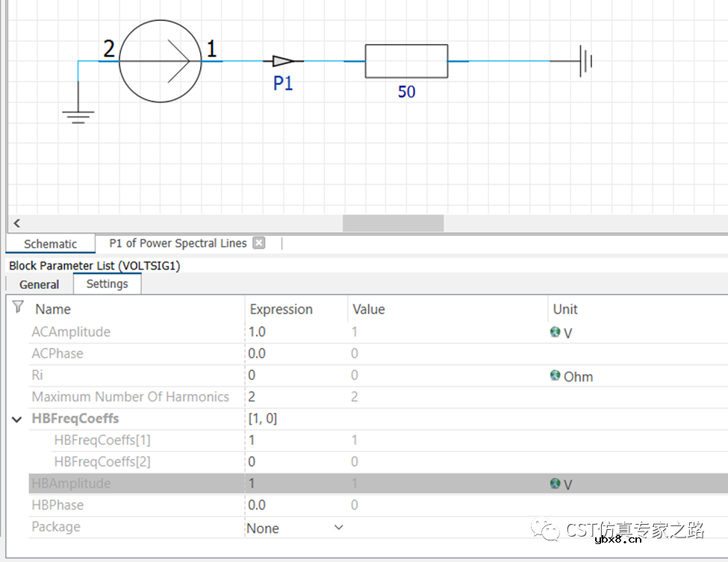Select the 50 ohm resistor block
The height and width of the screenshot is (562, 728).
(x=406, y=61)
